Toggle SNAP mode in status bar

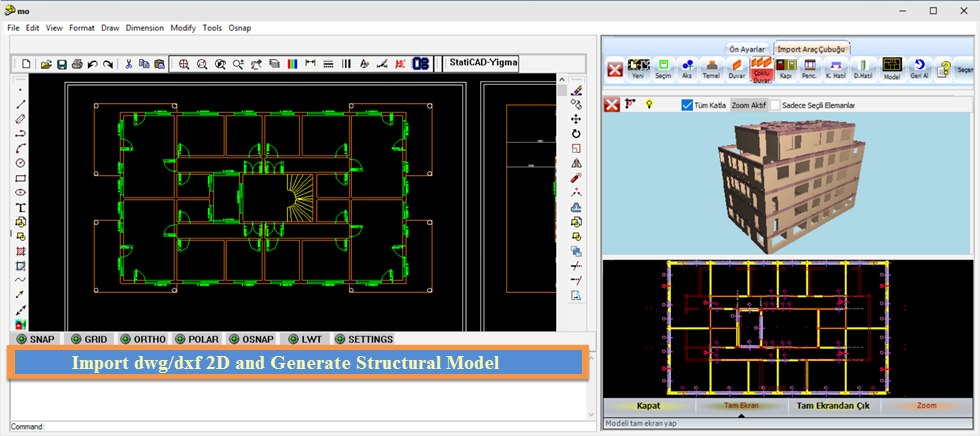coord(35,339)
